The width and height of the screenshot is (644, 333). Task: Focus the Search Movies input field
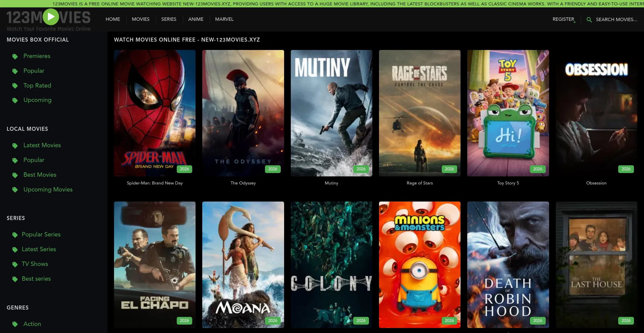616,19
